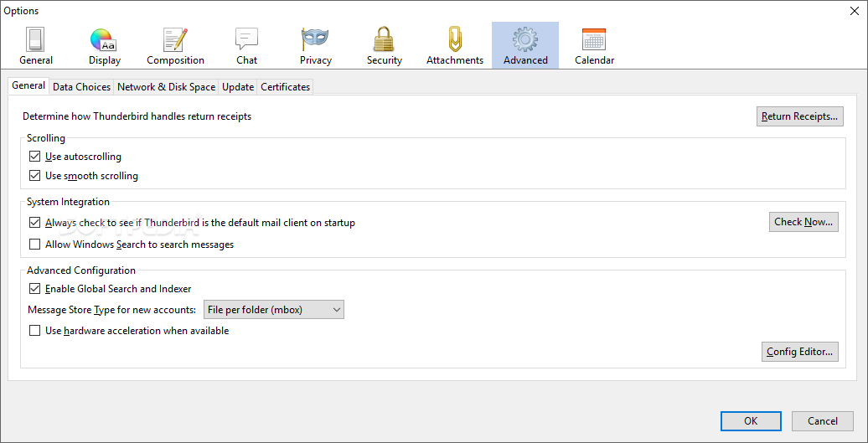Click the Check Now button
Screen dimensions: 868x443
pyautogui.click(x=803, y=222)
